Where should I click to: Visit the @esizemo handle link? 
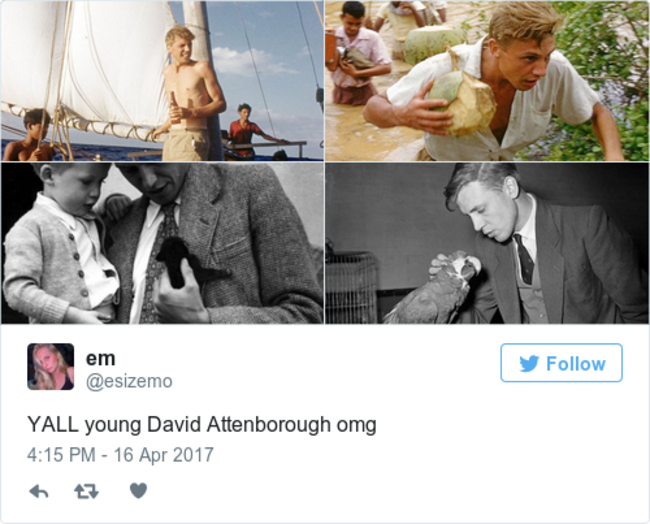(x=129, y=381)
